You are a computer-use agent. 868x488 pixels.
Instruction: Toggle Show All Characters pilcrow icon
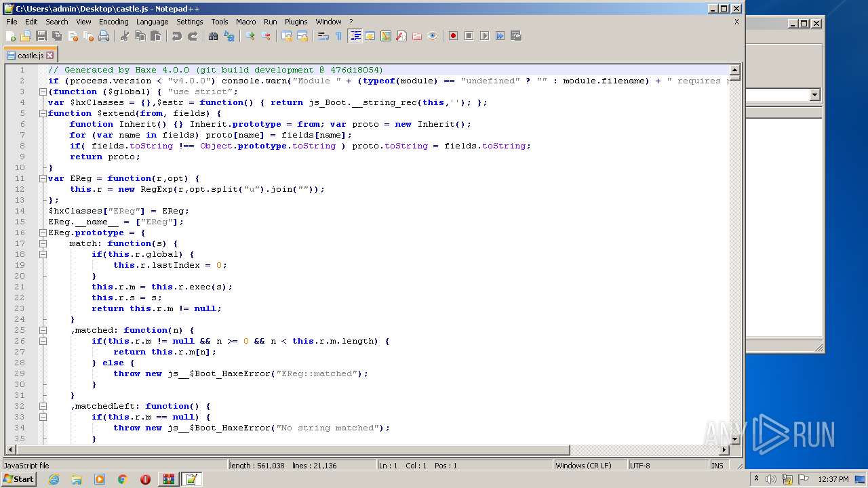coord(339,36)
